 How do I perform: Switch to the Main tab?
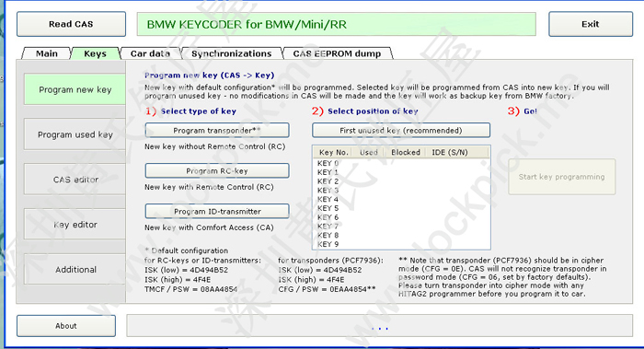[46, 53]
